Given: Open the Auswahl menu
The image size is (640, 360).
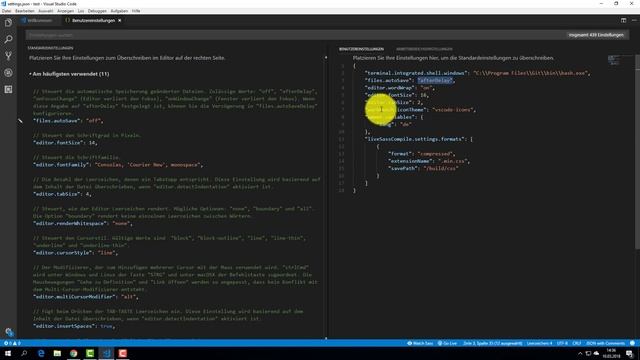Looking at the screenshot, I should coord(46,11).
